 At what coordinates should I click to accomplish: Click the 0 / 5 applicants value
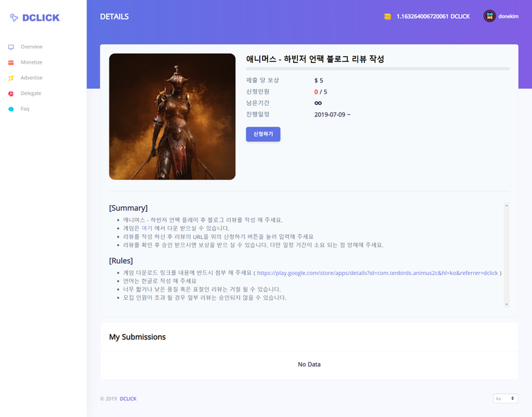pyautogui.click(x=321, y=92)
